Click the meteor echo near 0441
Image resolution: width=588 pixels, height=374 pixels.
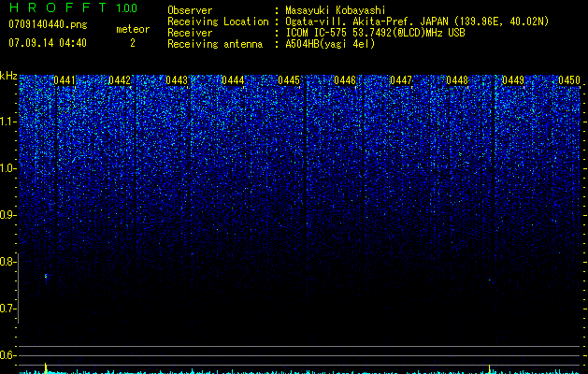46,277
